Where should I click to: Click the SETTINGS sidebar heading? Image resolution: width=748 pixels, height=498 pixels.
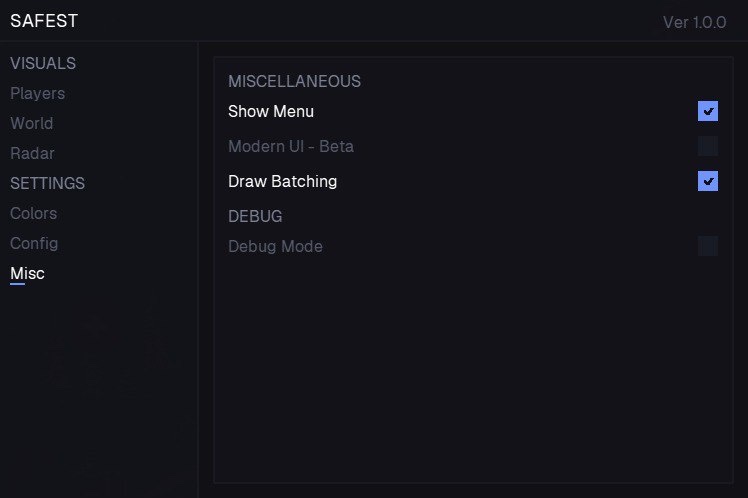[x=47, y=183]
